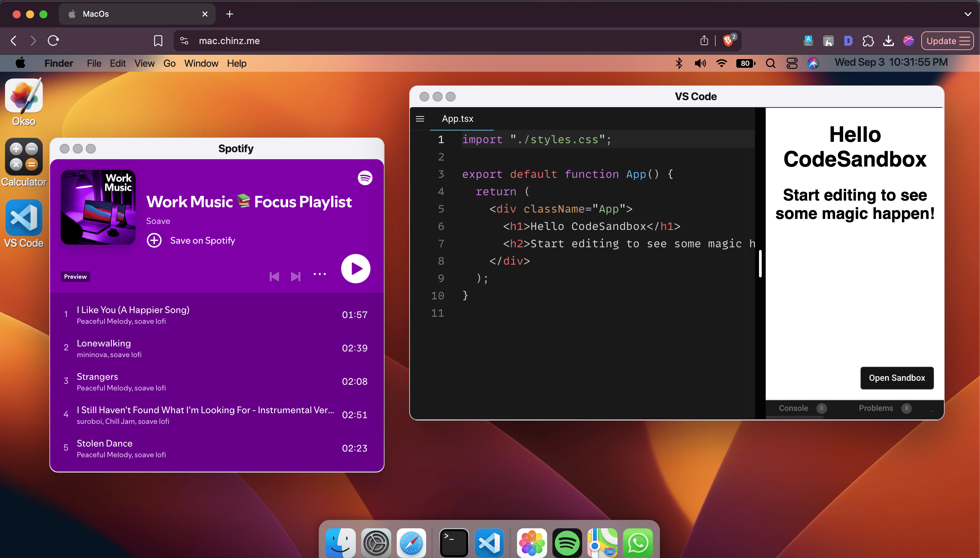980x558 pixels.
Task: Expand the Problems panel
Action: tap(876, 408)
